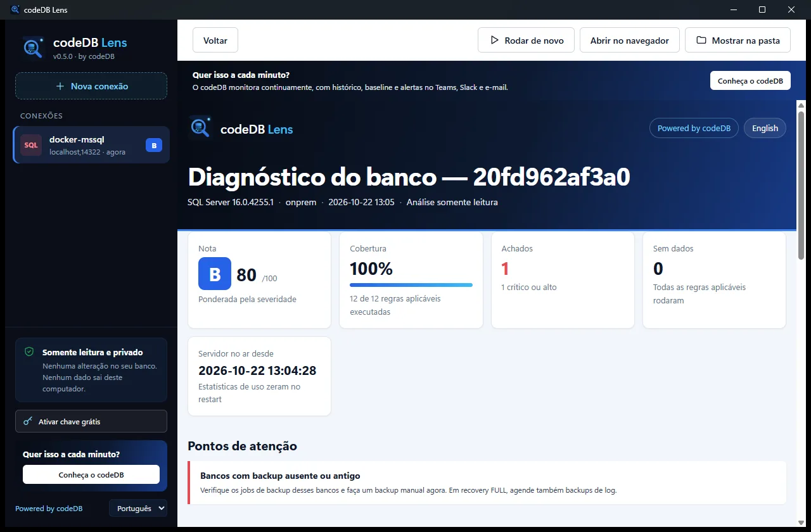Image resolution: width=811 pixels, height=532 pixels.
Task: Click Conheça o codeDB in the top banner
Action: (750, 80)
